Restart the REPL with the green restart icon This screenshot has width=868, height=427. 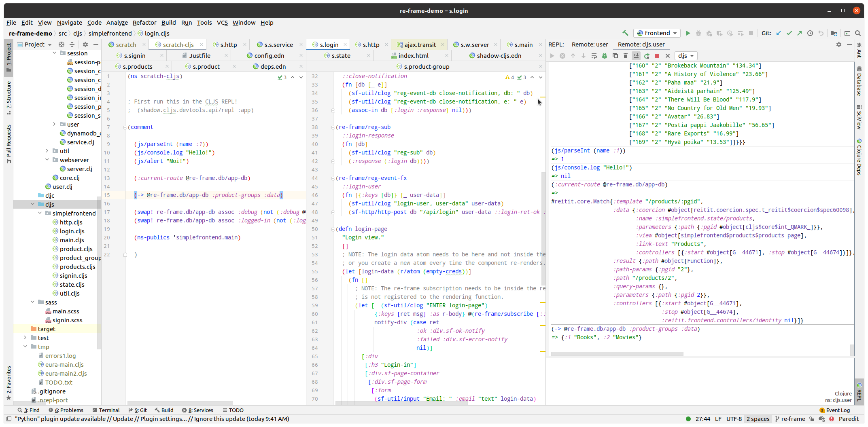[647, 56]
